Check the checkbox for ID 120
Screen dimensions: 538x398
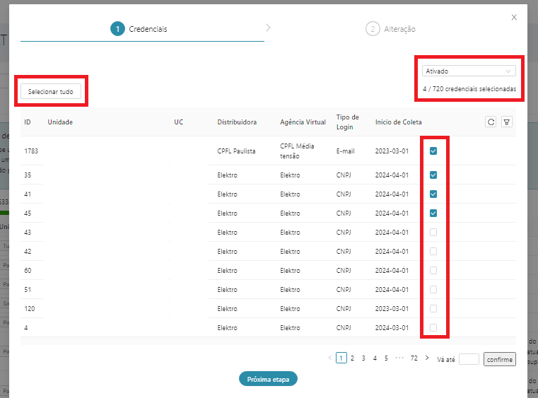[433, 308]
